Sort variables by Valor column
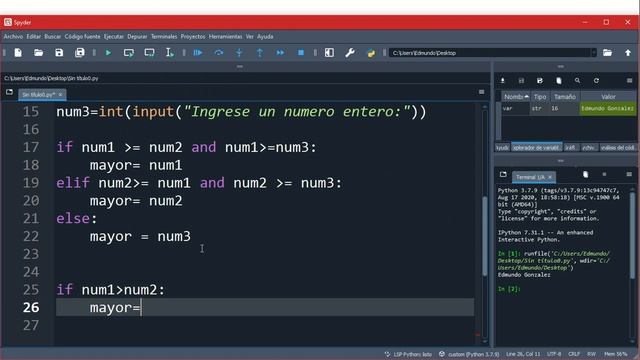The image size is (640, 360). pyautogui.click(x=608, y=97)
